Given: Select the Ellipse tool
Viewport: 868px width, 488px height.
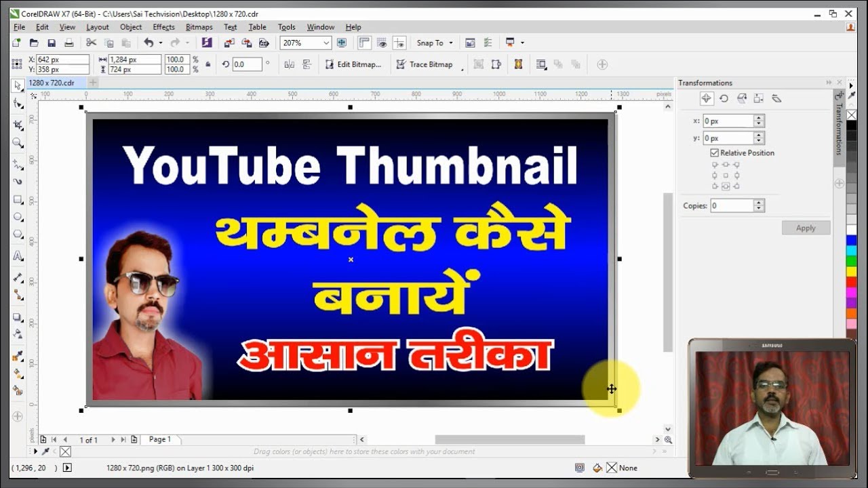Looking at the screenshot, I should pyautogui.click(x=18, y=217).
